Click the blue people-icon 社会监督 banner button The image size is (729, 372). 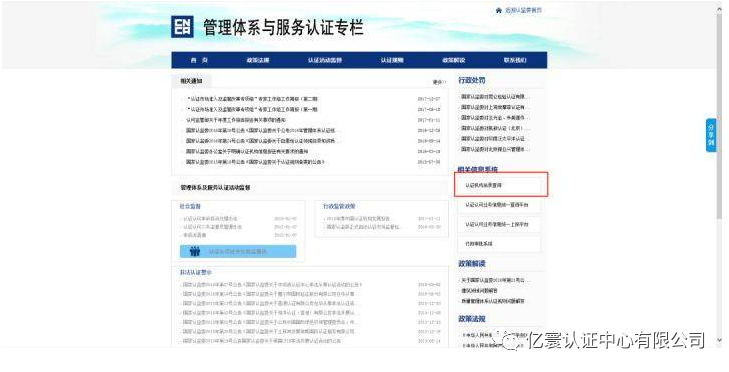click(238, 252)
